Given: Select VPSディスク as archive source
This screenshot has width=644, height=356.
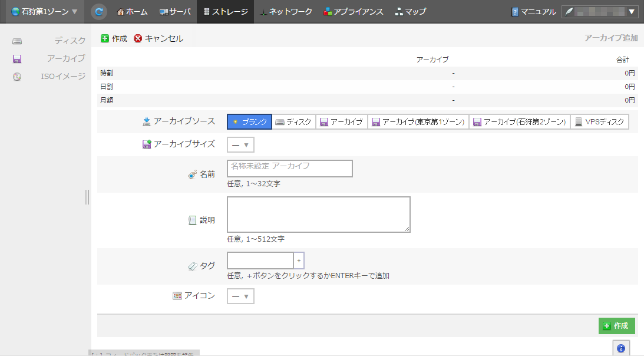Looking at the screenshot, I should [x=599, y=122].
